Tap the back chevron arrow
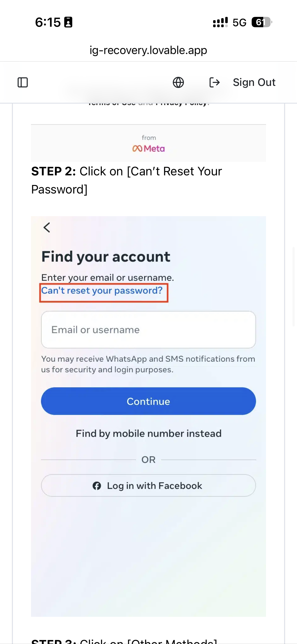 point(47,228)
